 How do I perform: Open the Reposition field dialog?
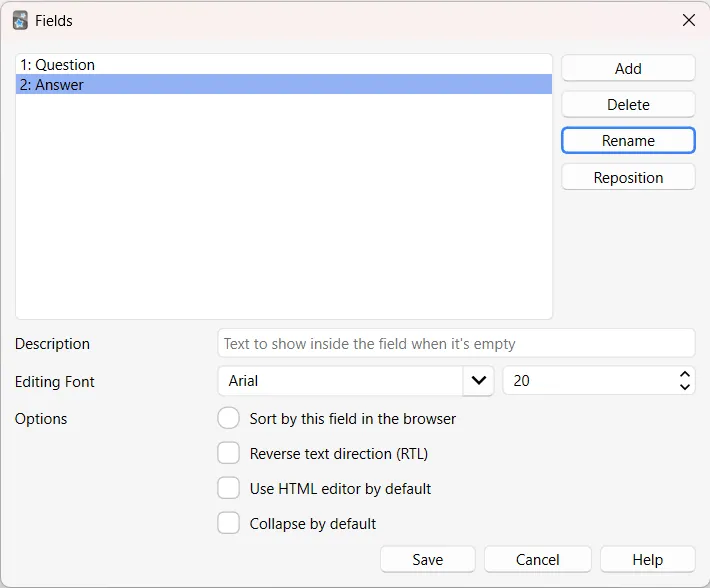[x=628, y=177]
